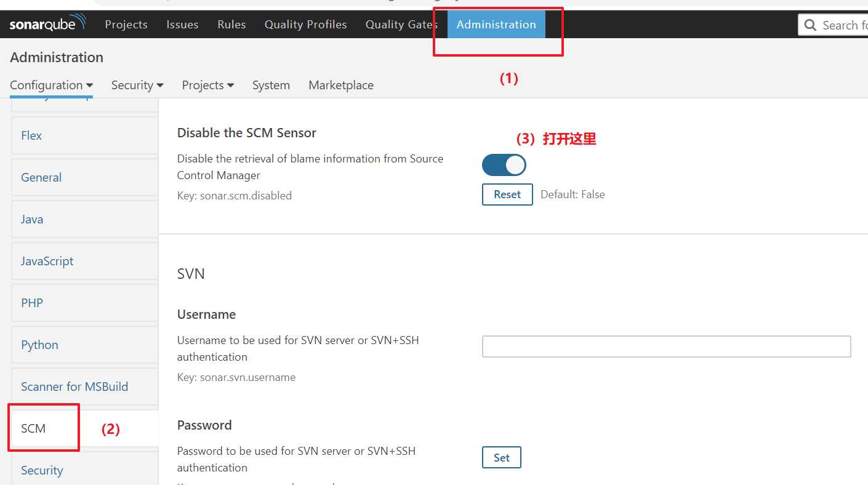Select PHP in settings category list
This screenshot has height=485, width=868.
[x=85, y=303]
